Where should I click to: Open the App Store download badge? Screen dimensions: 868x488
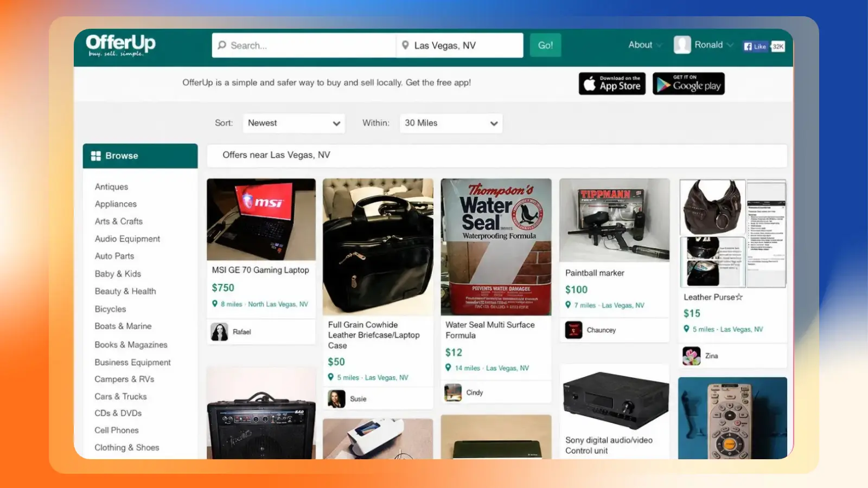point(612,84)
